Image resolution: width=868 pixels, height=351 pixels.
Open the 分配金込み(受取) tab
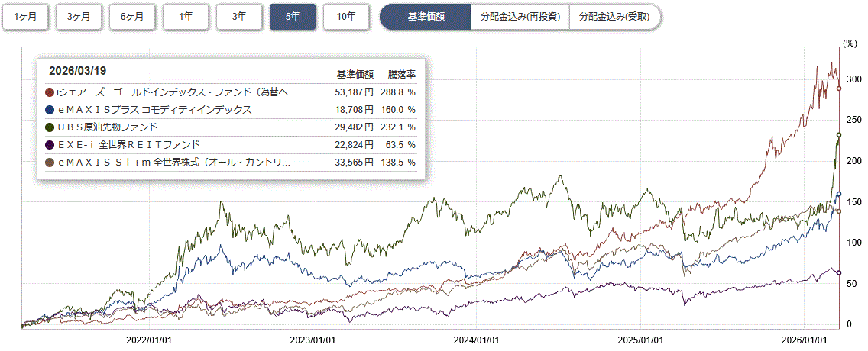(x=615, y=17)
